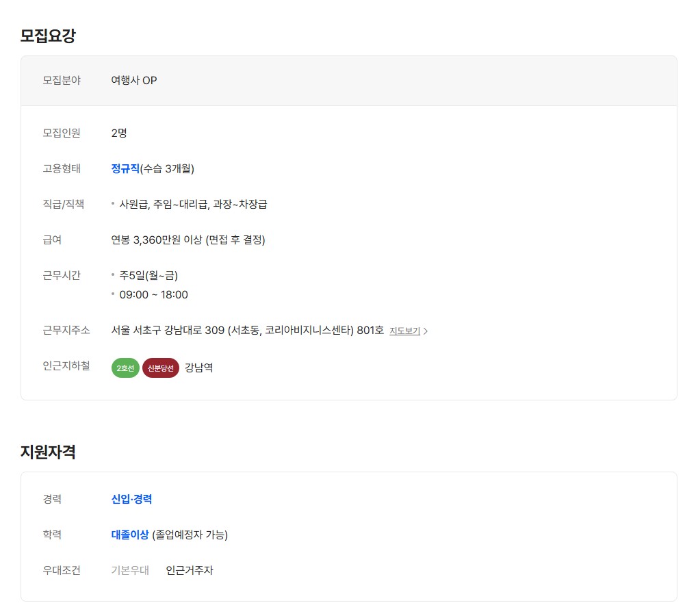Viewport: 698px width, 616px height.
Task: Click the 2명 headcount value
Action: tap(119, 133)
